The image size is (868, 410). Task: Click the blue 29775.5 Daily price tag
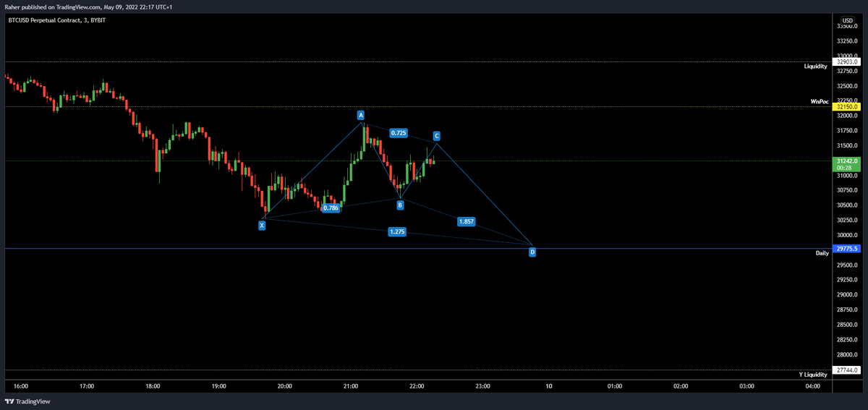click(846, 249)
